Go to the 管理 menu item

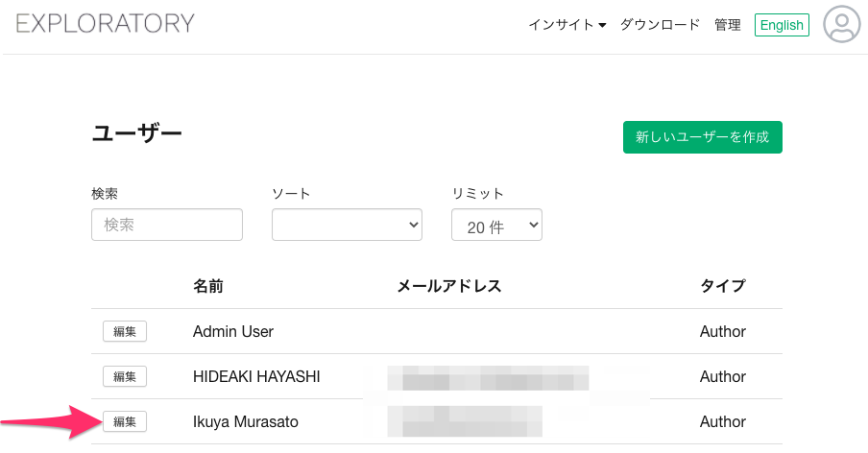coord(728,25)
